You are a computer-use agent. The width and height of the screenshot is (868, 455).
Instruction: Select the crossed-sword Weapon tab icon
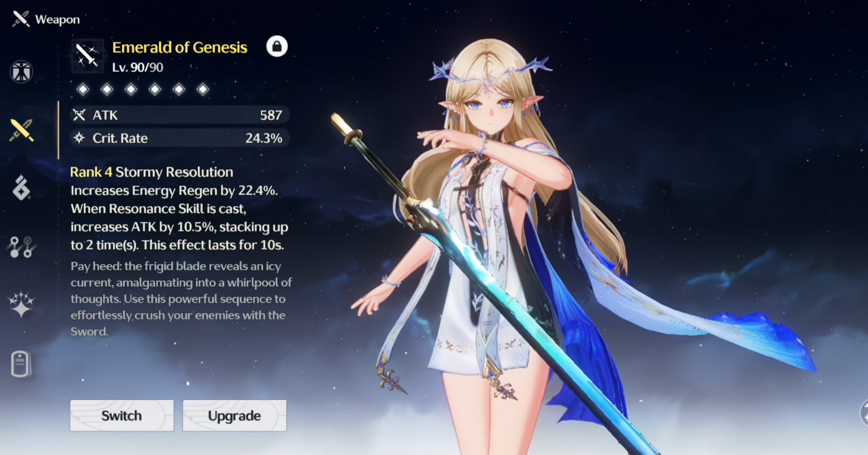22,130
